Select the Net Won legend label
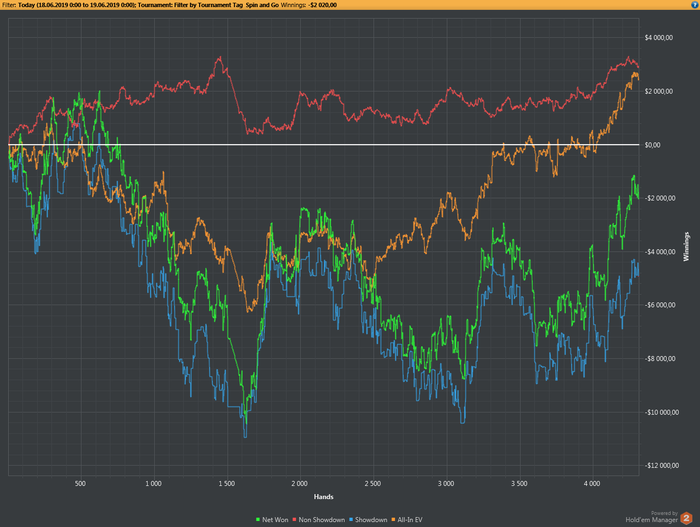The height and width of the screenshot is (527, 700). 275,520
